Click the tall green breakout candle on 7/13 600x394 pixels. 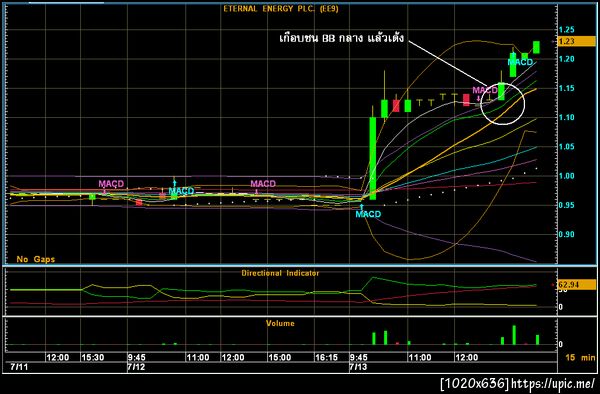(372, 158)
